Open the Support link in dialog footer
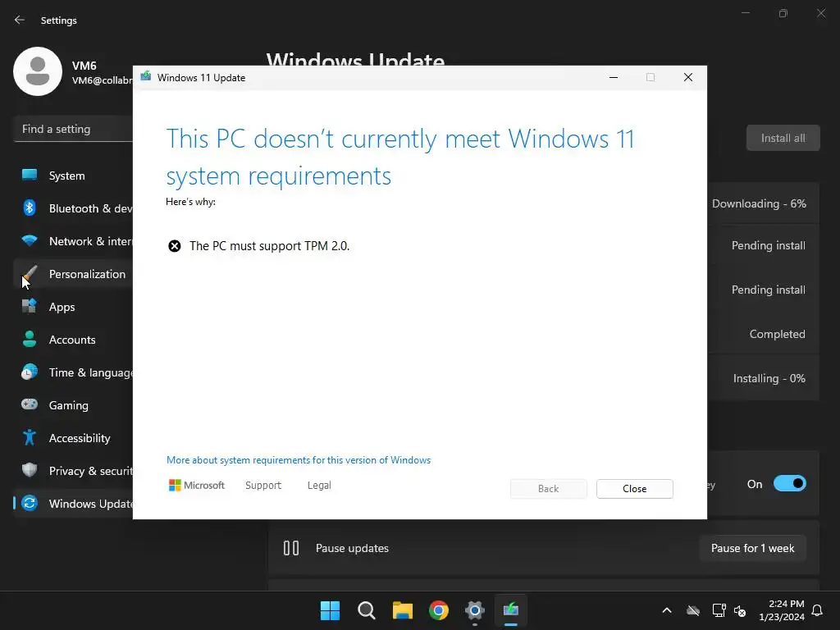This screenshot has height=630, width=840. click(263, 486)
